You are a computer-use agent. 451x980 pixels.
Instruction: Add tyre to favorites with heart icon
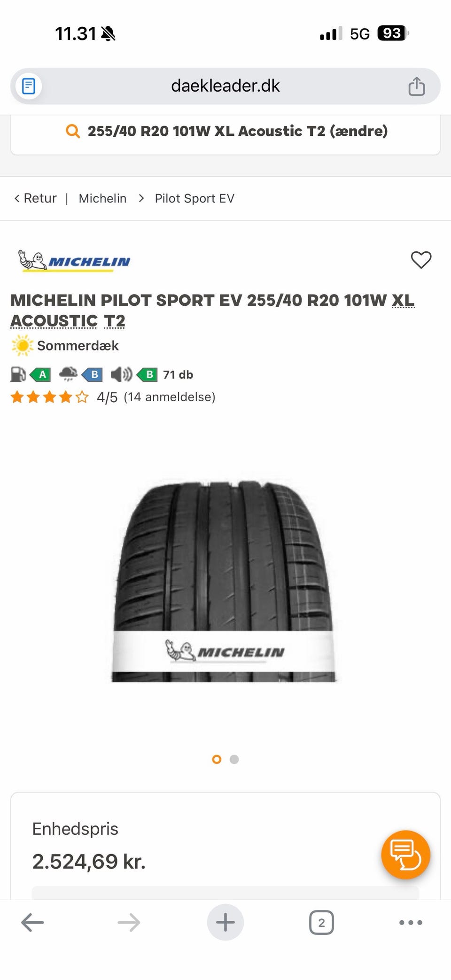point(421,260)
